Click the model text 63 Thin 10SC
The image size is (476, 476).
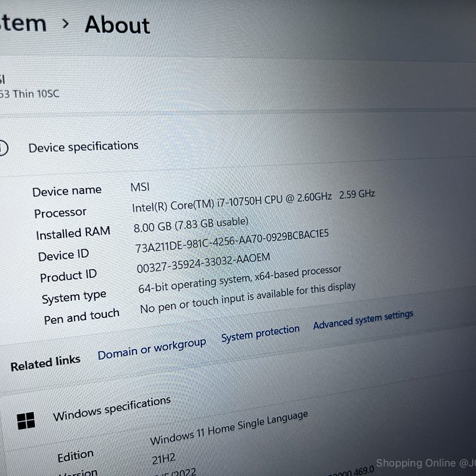30,94
